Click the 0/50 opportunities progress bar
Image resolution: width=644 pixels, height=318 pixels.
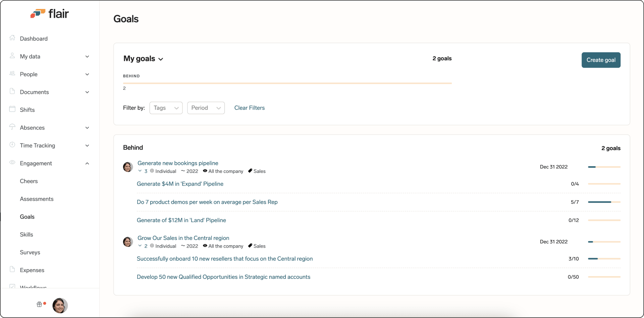[x=604, y=277]
